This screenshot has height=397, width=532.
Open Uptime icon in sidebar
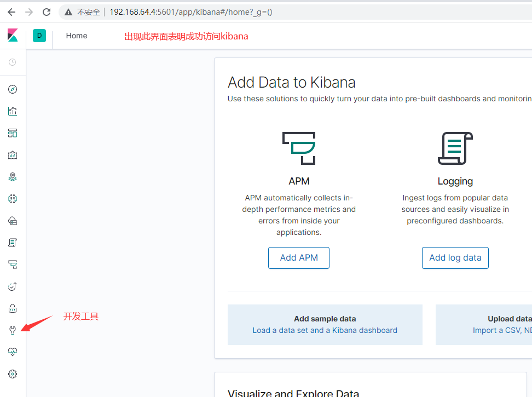(13, 287)
